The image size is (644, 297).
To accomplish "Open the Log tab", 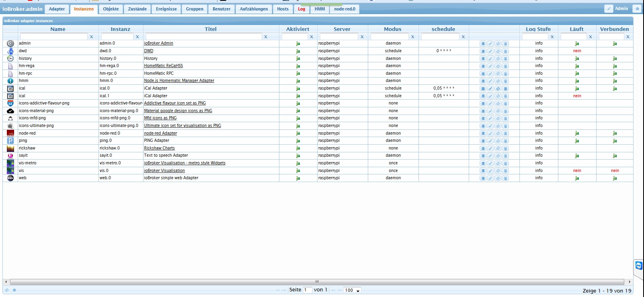I will 301,9.
